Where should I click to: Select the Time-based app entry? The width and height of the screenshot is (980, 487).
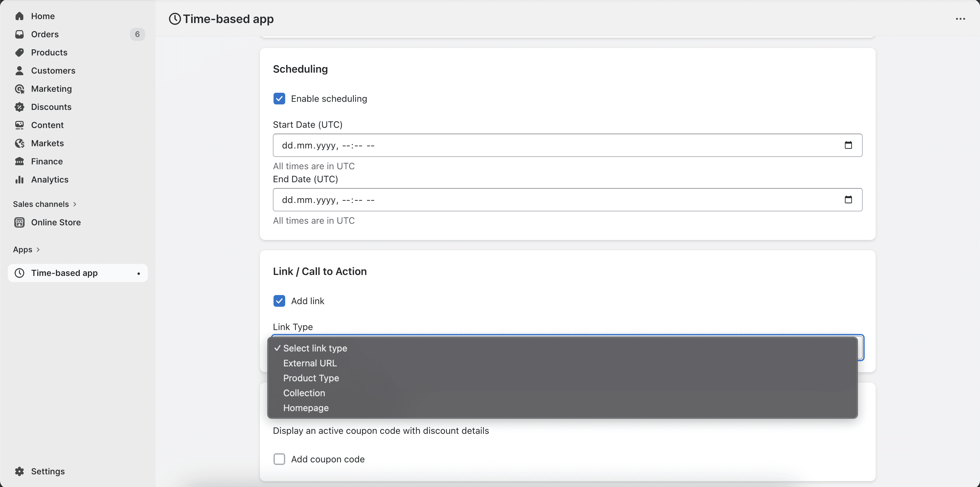[x=64, y=273]
